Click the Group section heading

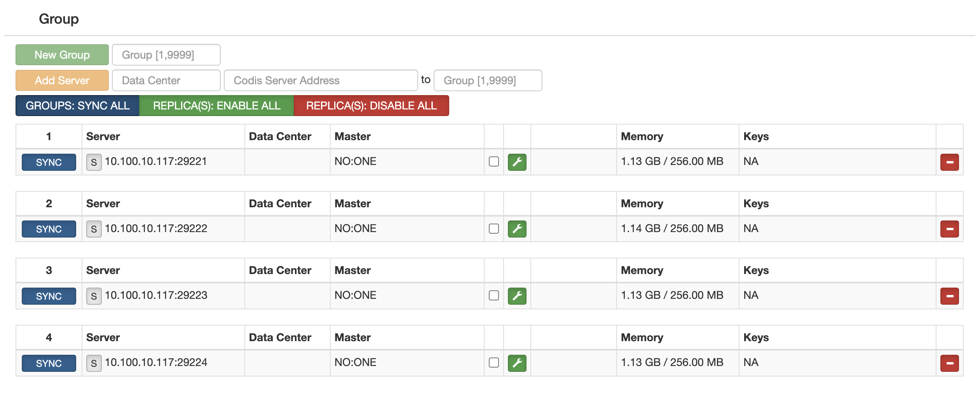[x=59, y=19]
